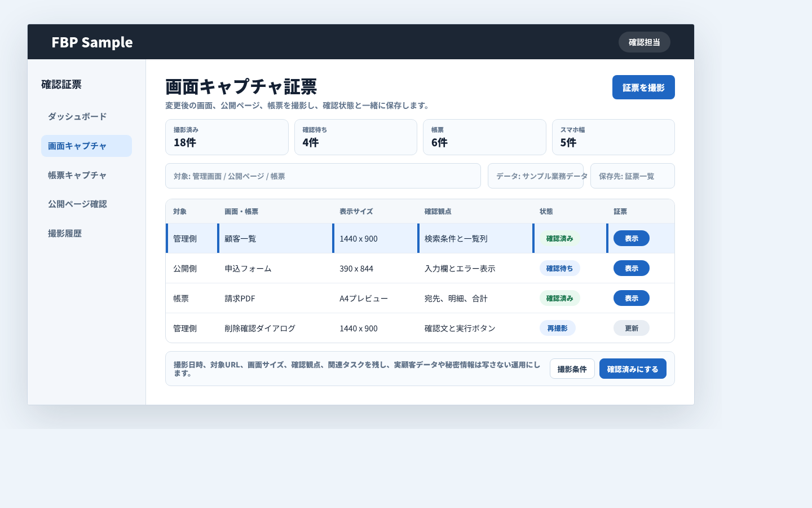Click the 保存先: 証票一覧 field
This screenshot has width=812, height=508.
pyautogui.click(x=633, y=176)
